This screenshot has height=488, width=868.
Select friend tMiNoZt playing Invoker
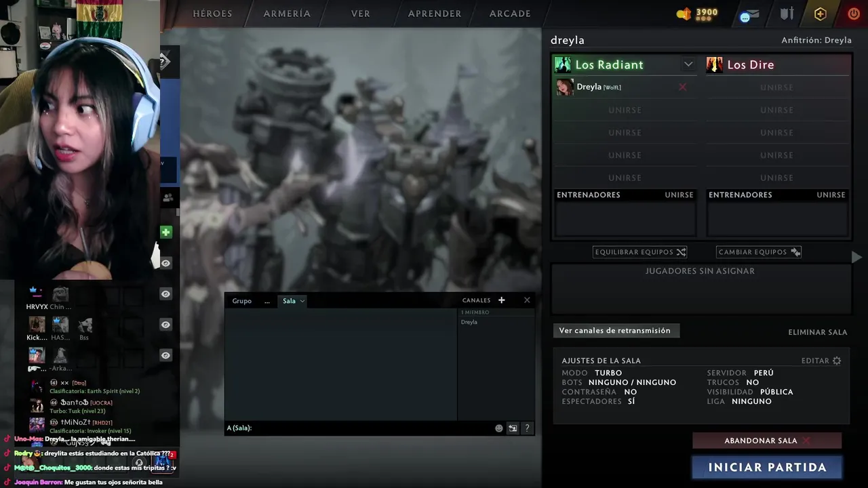click(81, 426)
